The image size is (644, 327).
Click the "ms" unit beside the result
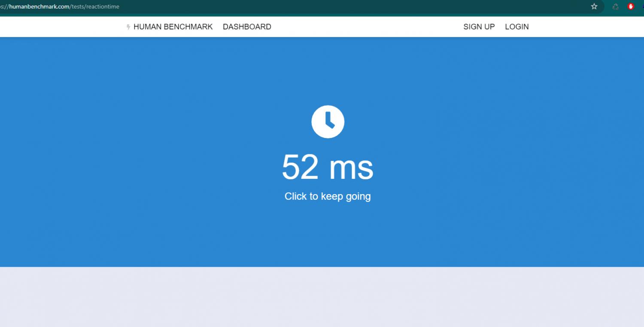[x=351, y=168]
